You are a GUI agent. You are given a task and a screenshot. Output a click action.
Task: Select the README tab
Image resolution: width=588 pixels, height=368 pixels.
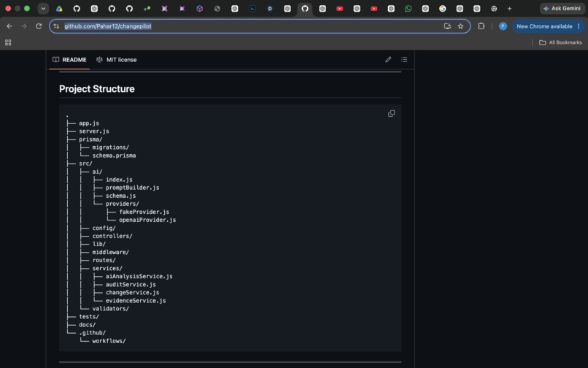(x=69, y=60)
